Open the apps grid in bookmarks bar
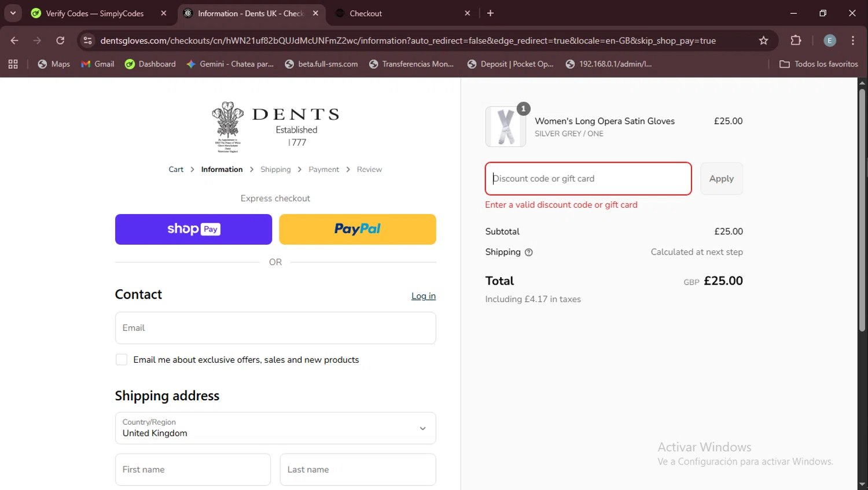The width and height of the screenshot is (868, 490). click(13, 64)
